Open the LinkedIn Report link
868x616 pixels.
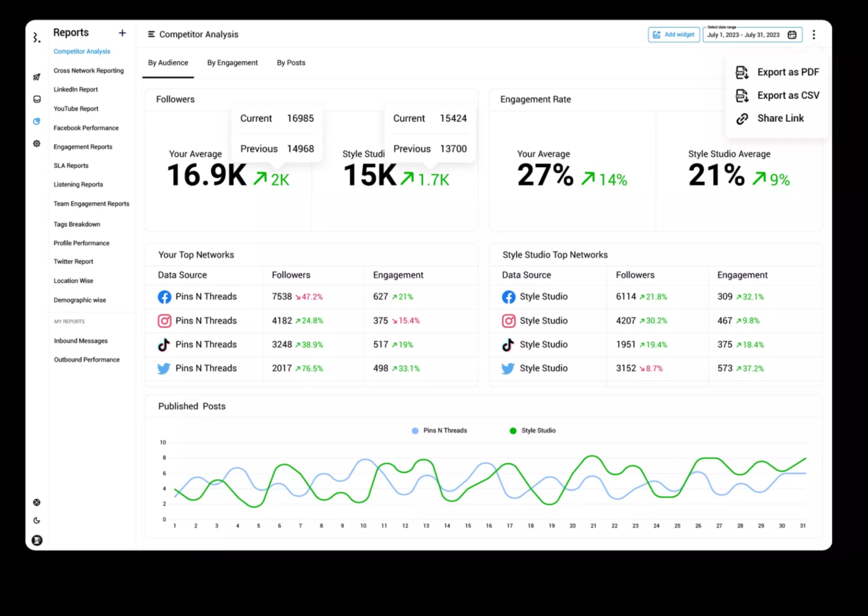pos(75,89)
